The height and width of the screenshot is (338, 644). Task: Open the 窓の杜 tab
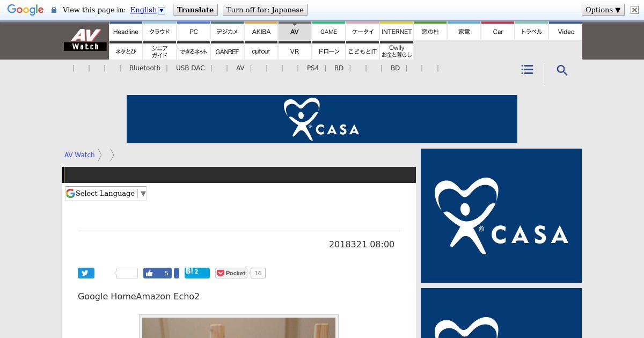coord(430,31)
